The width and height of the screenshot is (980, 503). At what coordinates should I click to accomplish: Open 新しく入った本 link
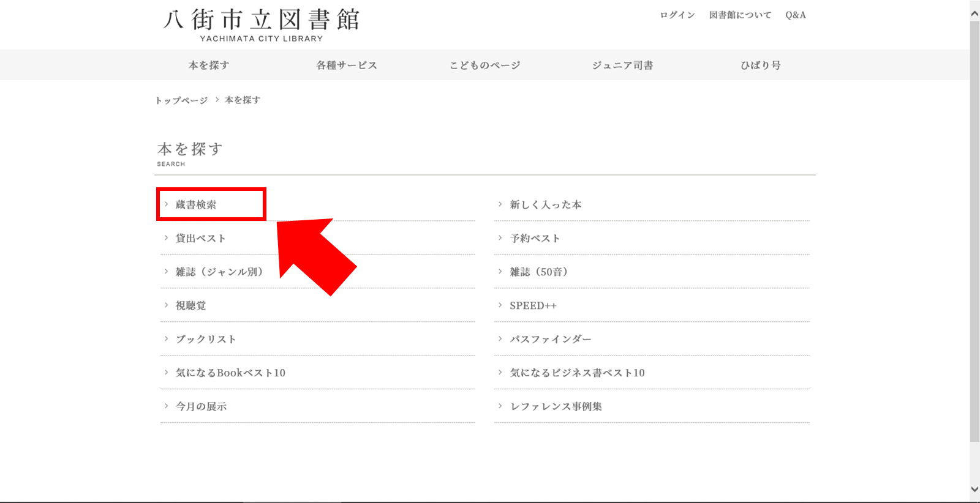(546, 204)
